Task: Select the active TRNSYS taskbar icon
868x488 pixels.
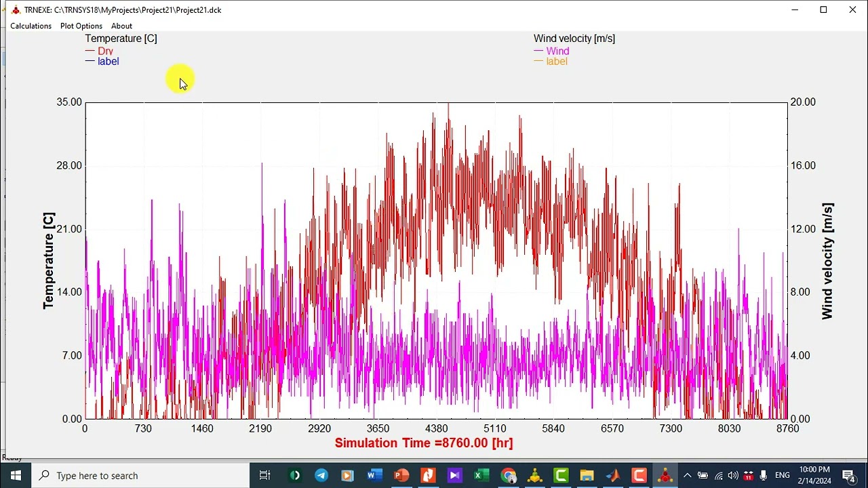Action: [x=665, y=475]
